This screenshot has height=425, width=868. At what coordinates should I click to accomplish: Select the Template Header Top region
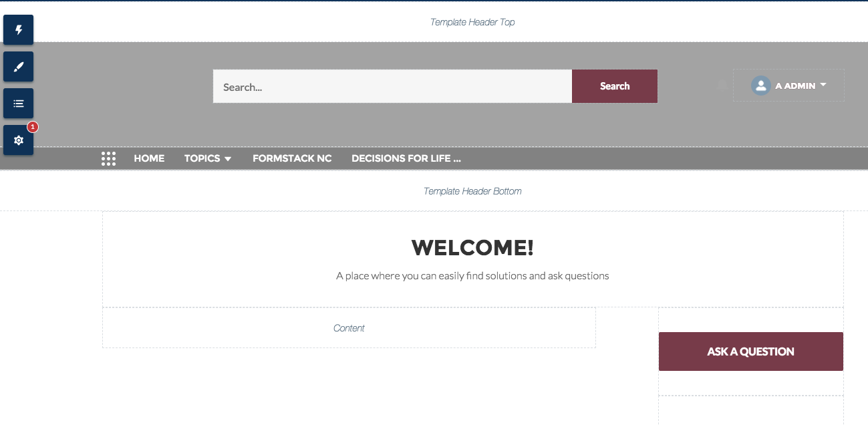[472, 22]
